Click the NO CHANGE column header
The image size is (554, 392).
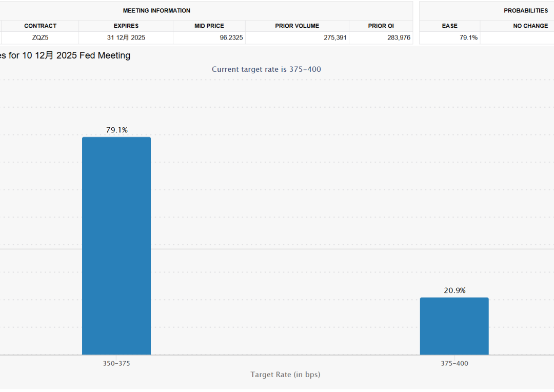pos(530,26)
